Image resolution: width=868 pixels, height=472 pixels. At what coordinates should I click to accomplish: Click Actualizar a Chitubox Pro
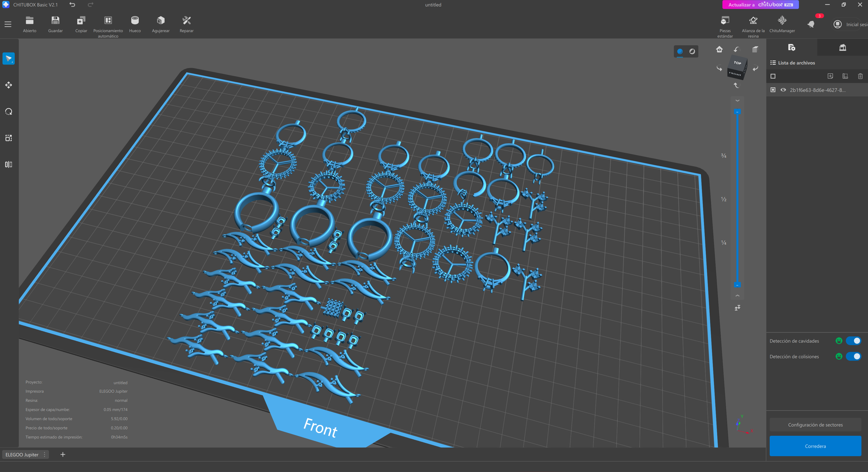click(x=760, y=5)
